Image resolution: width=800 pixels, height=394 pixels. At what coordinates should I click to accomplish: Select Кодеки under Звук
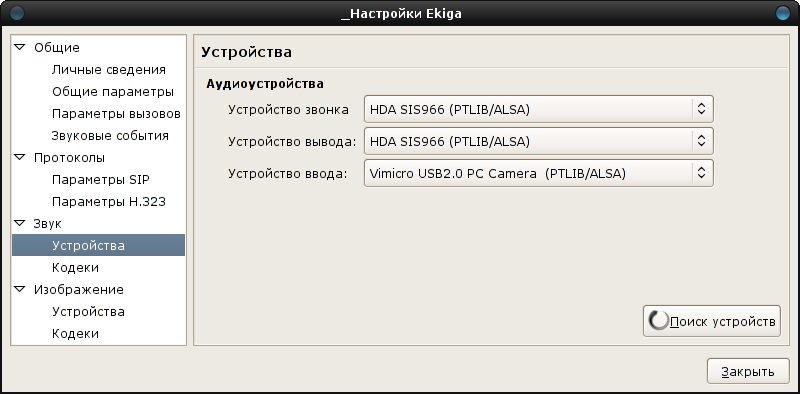coord(75,267)
